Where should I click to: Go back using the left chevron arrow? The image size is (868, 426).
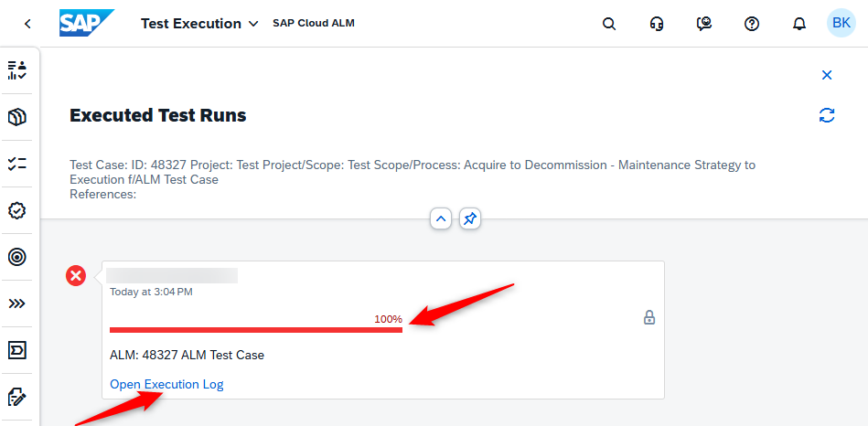pyautogui.click(x=27, y=24)
